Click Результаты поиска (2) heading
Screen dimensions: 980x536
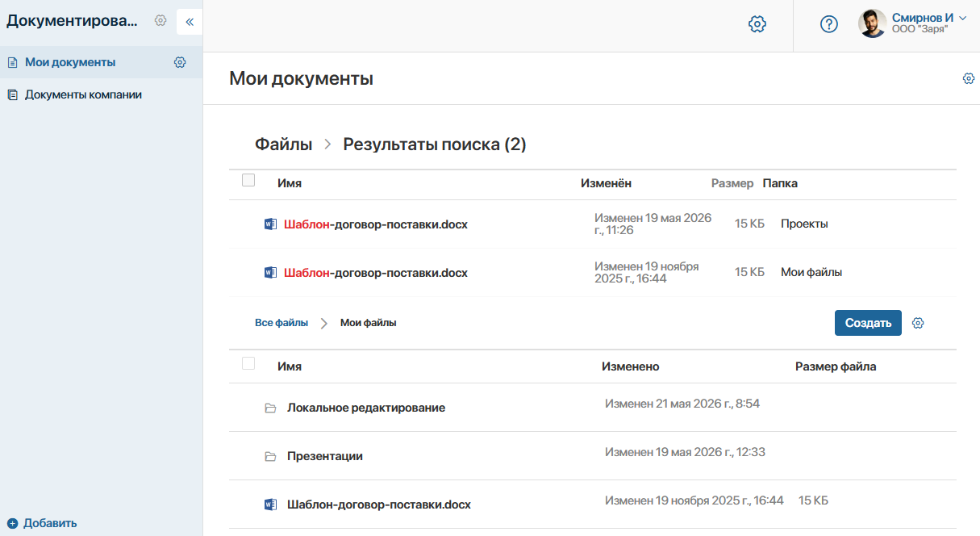pyautogui.click(x=435, y=144)
